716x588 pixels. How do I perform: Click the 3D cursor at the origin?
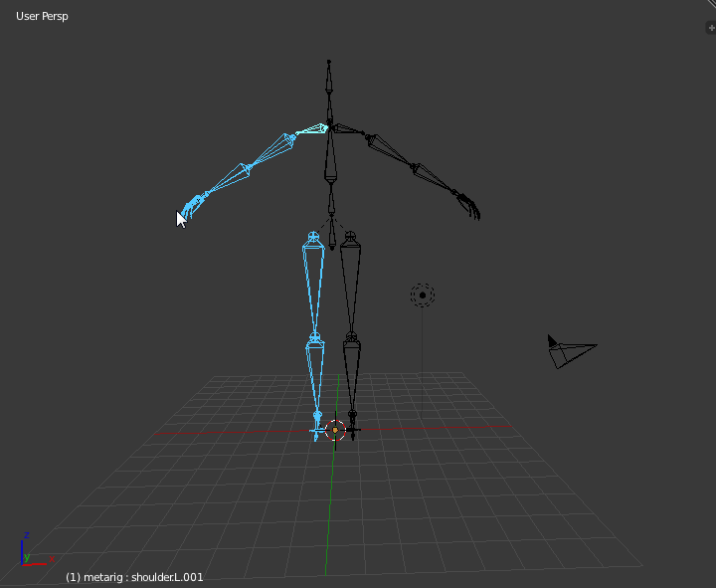335,430
